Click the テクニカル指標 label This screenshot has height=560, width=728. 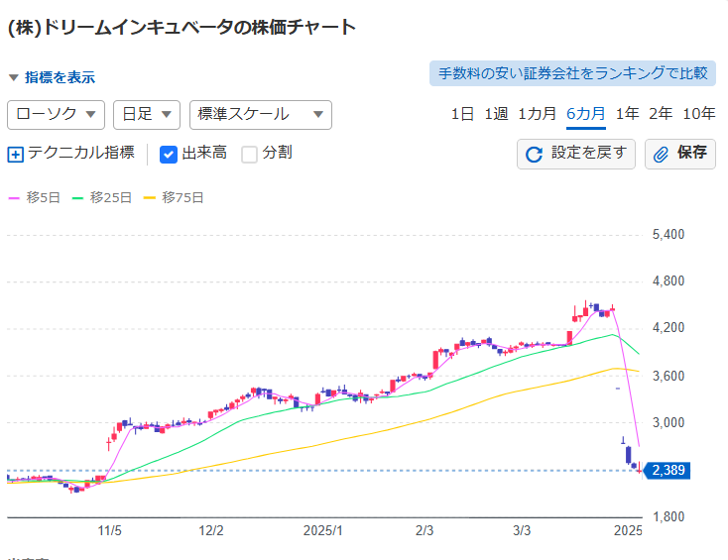click(81, 153)
